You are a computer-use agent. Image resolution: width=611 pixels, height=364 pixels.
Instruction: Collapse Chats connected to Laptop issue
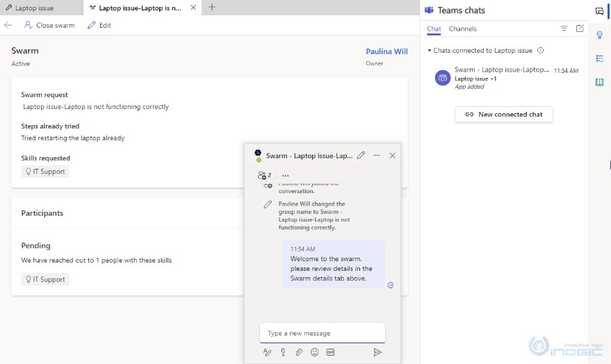click(430, 51)
